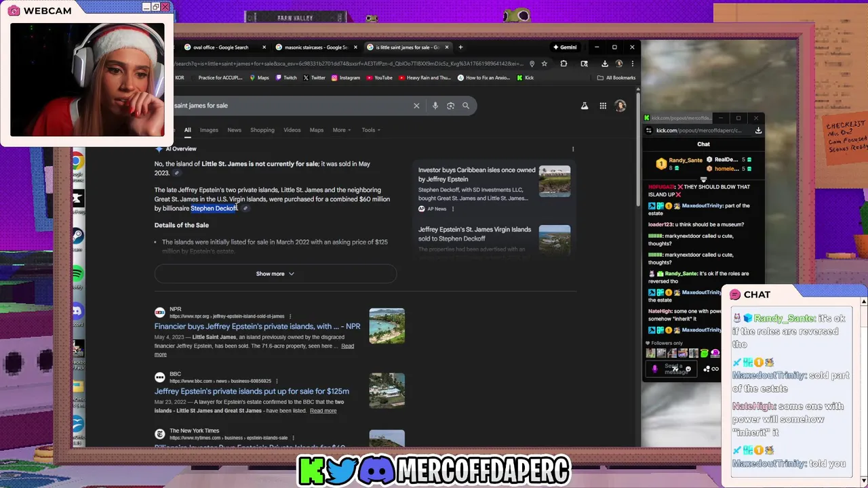Click Randy_Sante in chat leaderboard

[x=686, y=161]
